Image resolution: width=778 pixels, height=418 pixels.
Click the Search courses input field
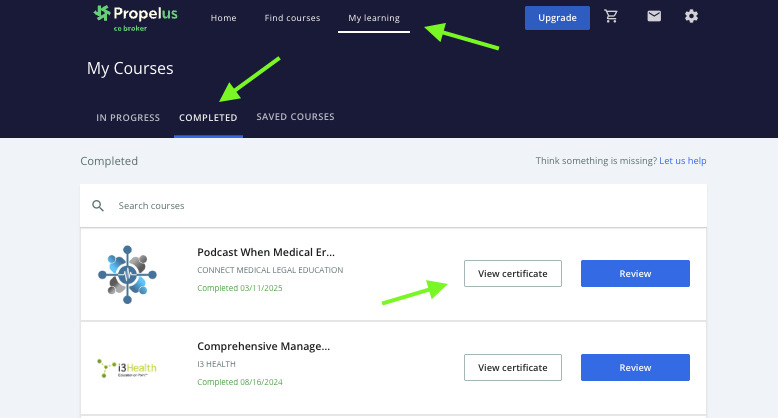click(400, 205)
